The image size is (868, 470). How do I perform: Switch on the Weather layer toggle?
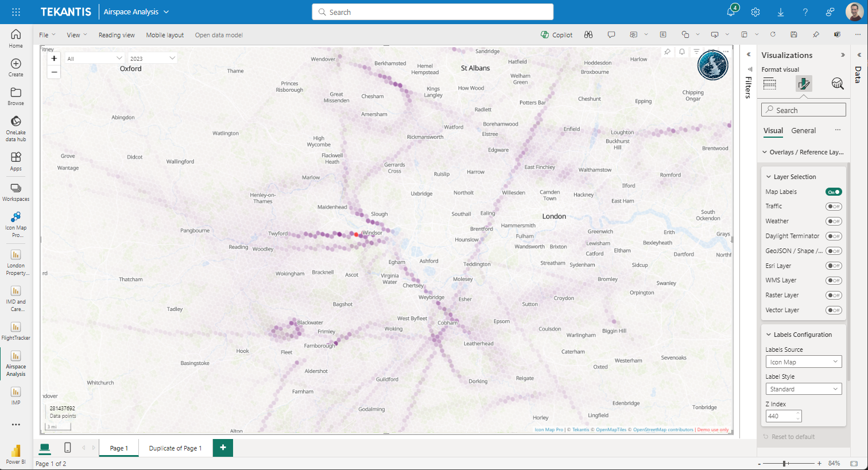[x=833, y=222]
